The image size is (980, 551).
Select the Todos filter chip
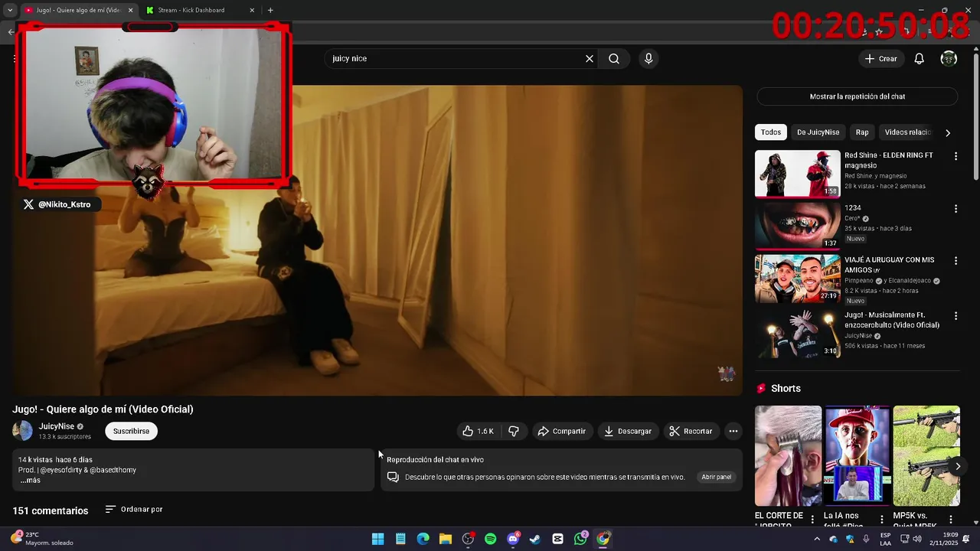[771, 132]
